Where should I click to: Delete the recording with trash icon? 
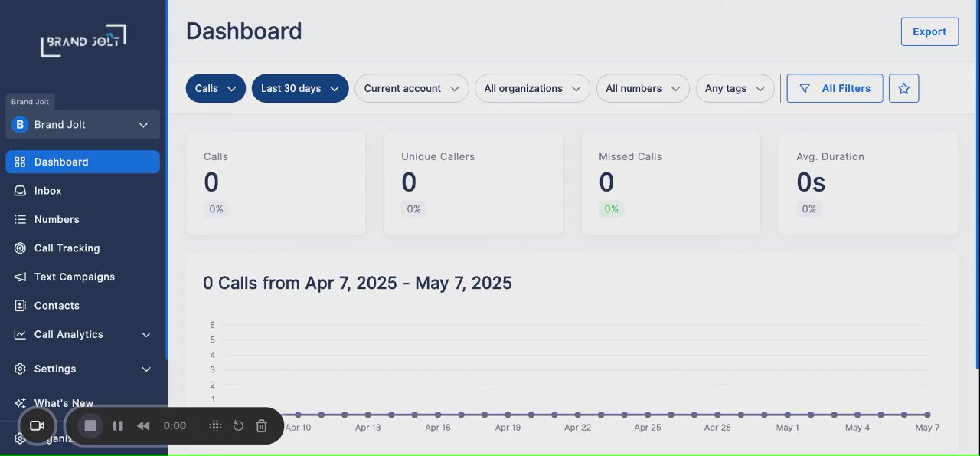tap(262, 425)
